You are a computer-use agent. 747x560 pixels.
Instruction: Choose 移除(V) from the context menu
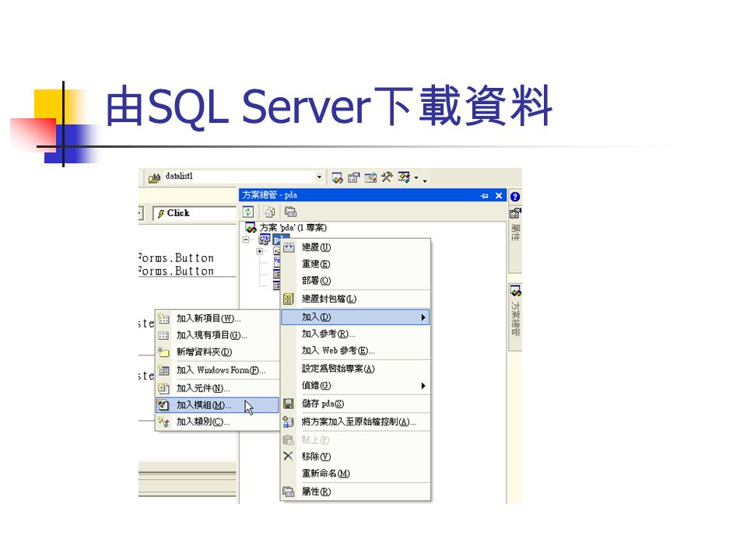point(355,457)
